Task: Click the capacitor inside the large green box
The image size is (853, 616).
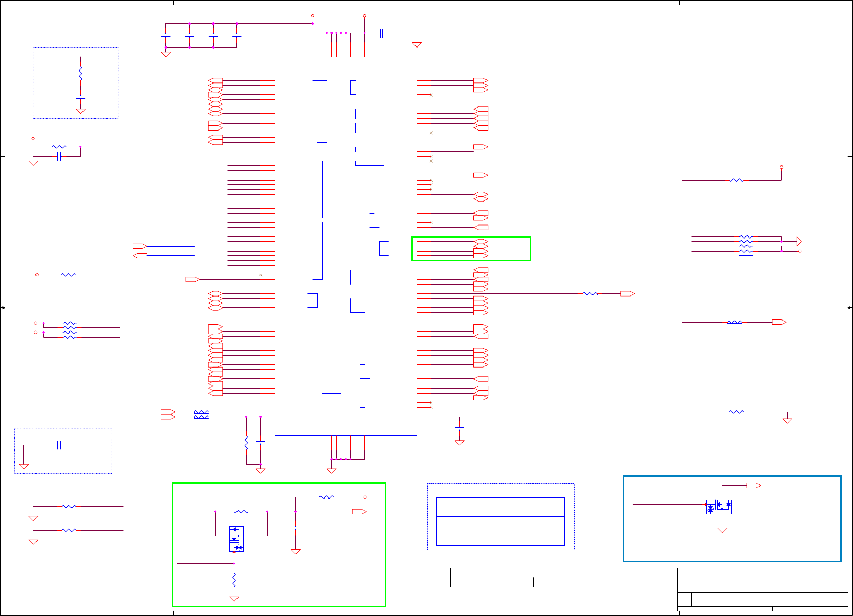Action: coord(295,528)
